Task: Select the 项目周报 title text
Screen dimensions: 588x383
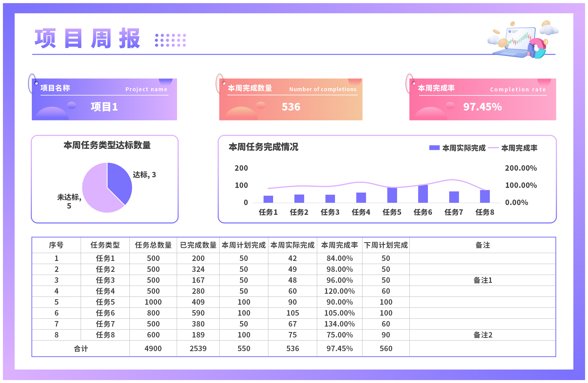Action: [88, 38]
